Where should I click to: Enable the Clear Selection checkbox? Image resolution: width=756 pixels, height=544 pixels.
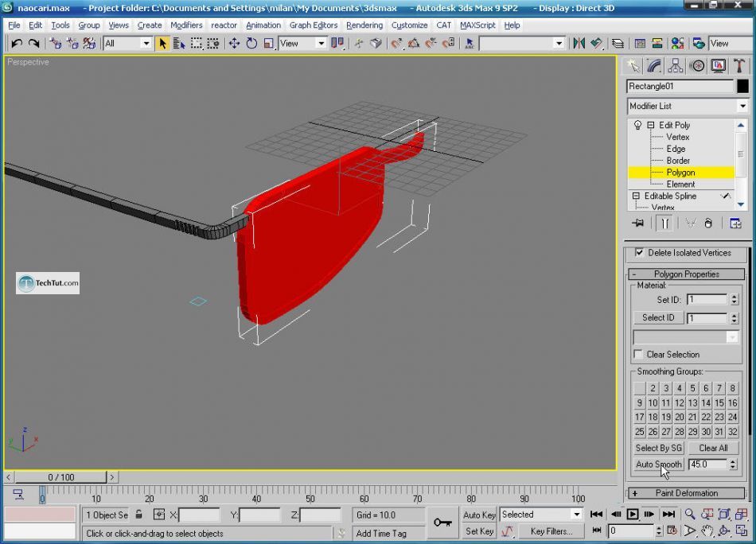coord(639,354)
